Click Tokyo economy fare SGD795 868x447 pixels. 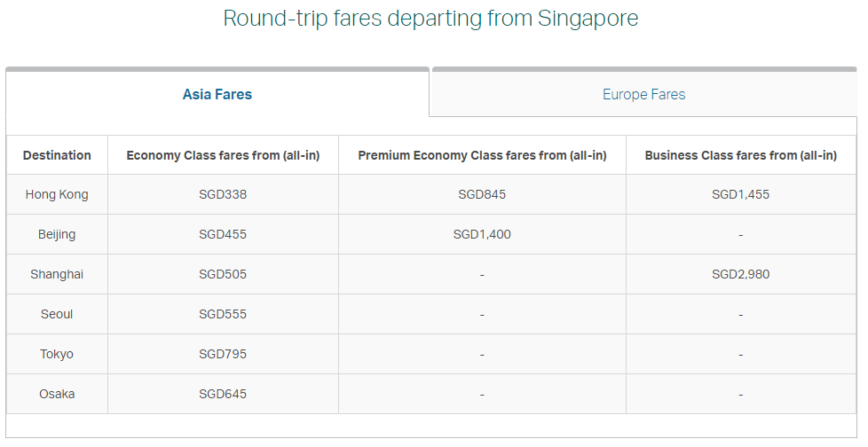pos(223,354)
